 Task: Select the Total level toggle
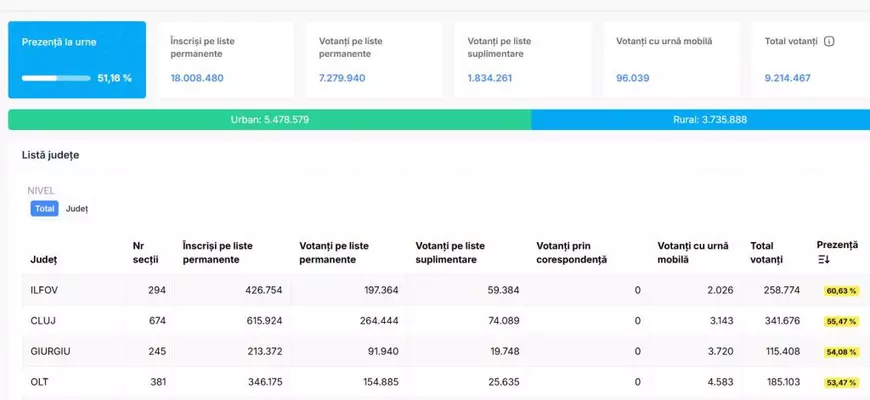tap(45, 209)
